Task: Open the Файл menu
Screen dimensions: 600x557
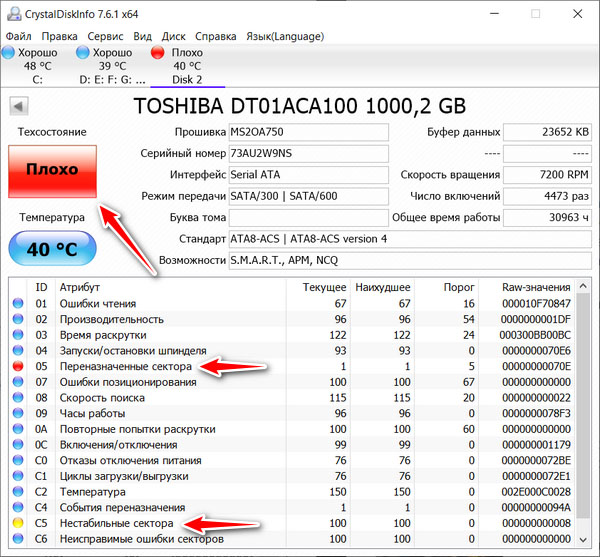Action: pos(18,36)
